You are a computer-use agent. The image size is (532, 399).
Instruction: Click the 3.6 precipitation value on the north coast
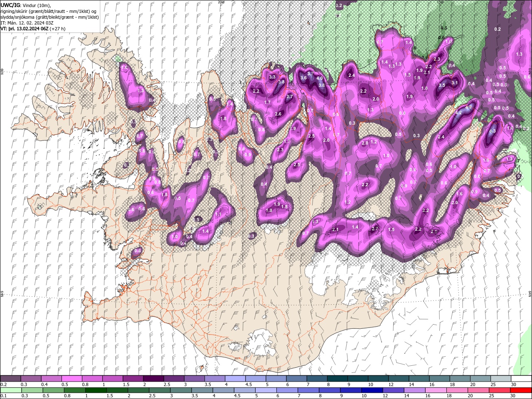pyautogui.click(x=303, y=78)
